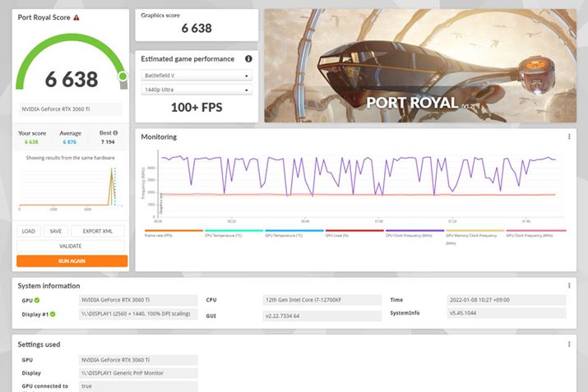Viewport: 588px width, 392px height.
Task: Click the orange RUN AGAIN button
Action: coord(72,261)
